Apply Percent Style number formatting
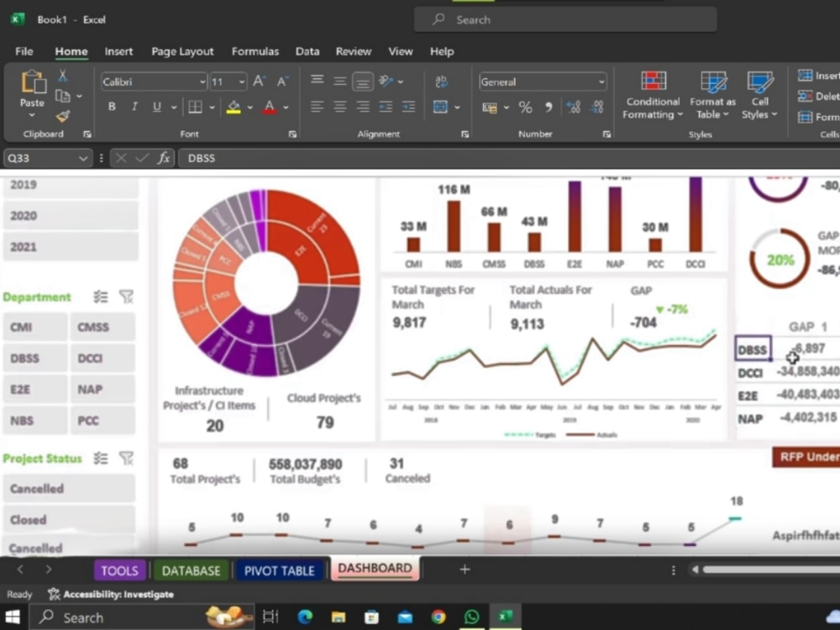Image resolution: width=840 pixels, height=630 pixels. [x=526, y=108]
